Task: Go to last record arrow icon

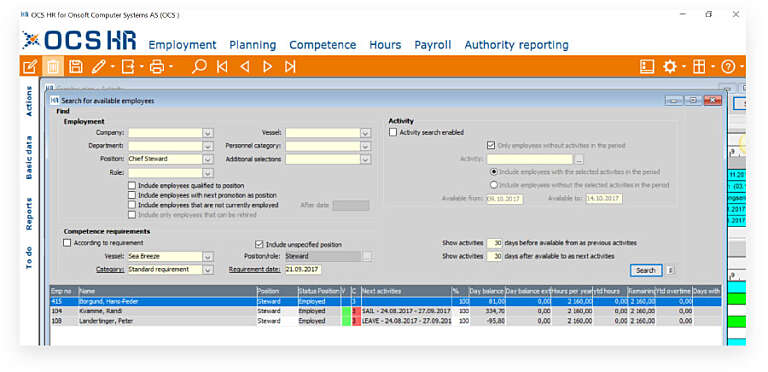Action: pos(290,67)
